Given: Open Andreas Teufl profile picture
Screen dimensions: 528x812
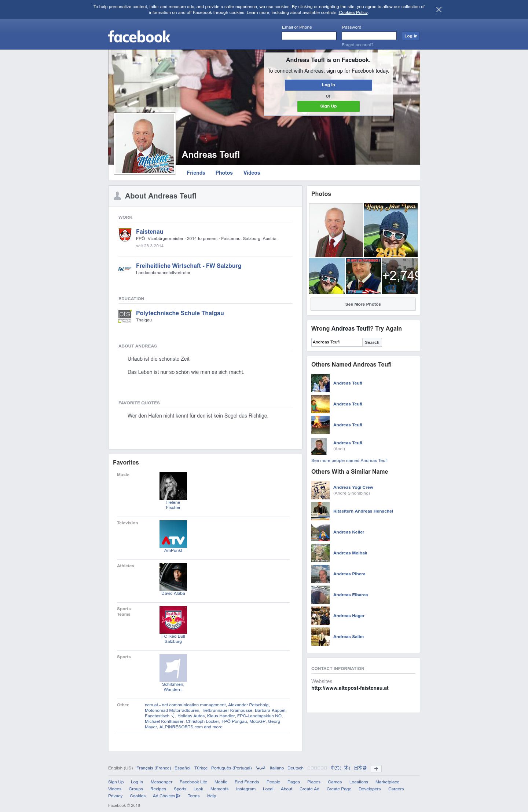Looking at the screenshot, I should pos(145,143).
